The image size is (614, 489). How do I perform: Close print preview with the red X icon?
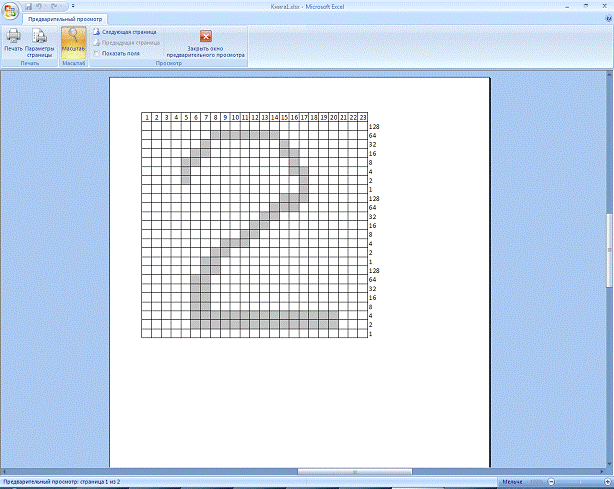(206, 37)
